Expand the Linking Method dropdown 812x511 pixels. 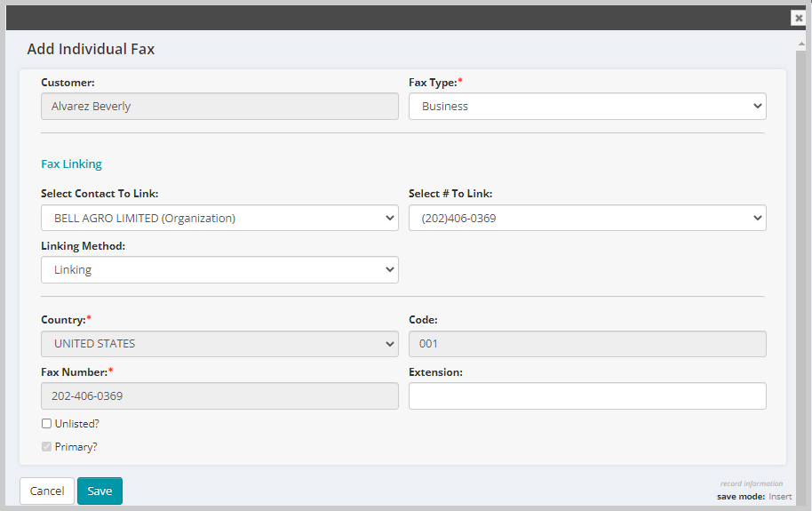pos(219,269)
